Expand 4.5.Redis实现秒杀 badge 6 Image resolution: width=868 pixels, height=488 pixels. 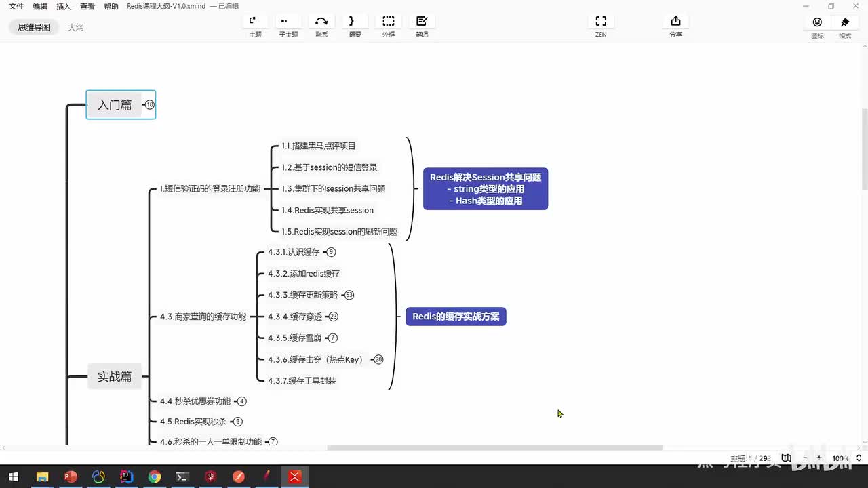click(x=238, y=422)
